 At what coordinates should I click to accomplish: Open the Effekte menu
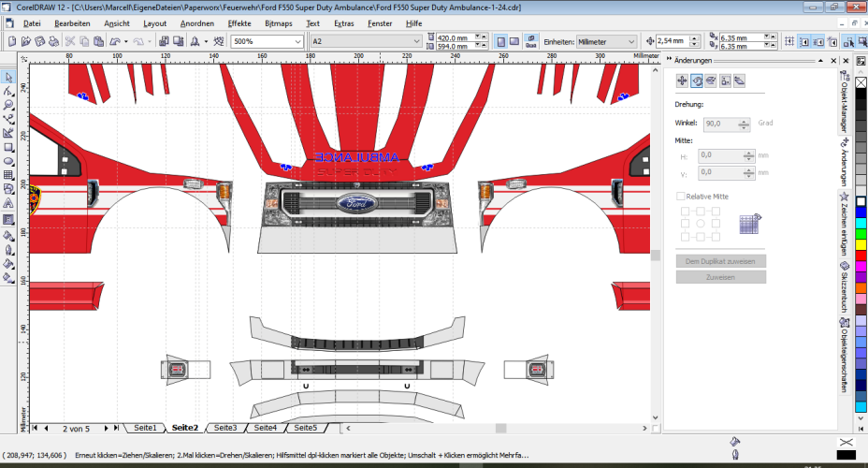(239, 23)
